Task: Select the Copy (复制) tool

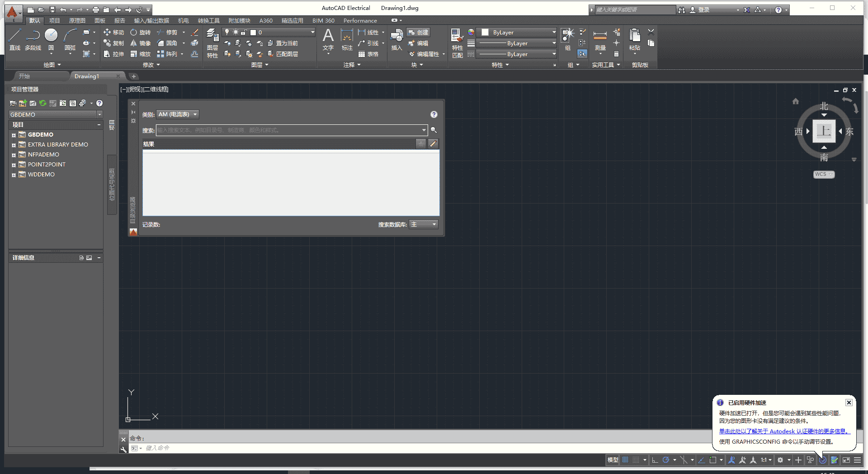Action: point(113,43)
